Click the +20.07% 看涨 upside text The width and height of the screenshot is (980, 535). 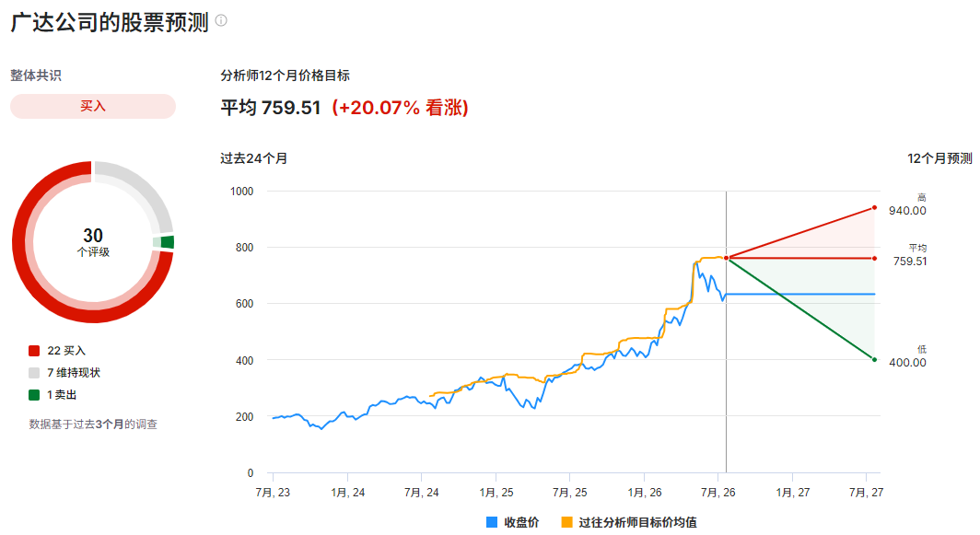tap(400, 108)
